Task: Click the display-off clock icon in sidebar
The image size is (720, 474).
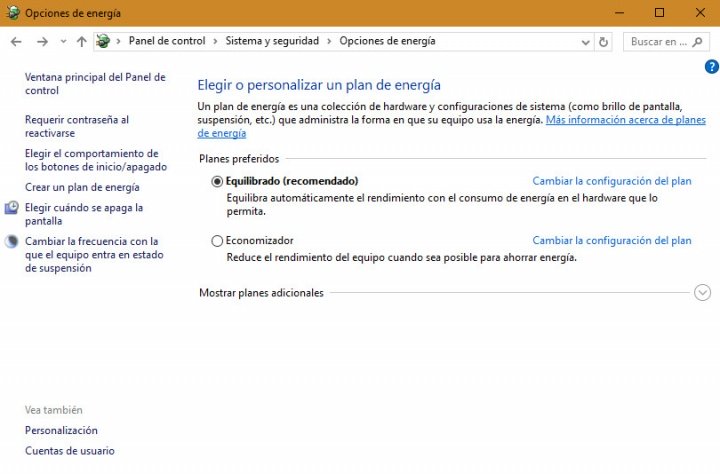Action: [x=11, y=208]
